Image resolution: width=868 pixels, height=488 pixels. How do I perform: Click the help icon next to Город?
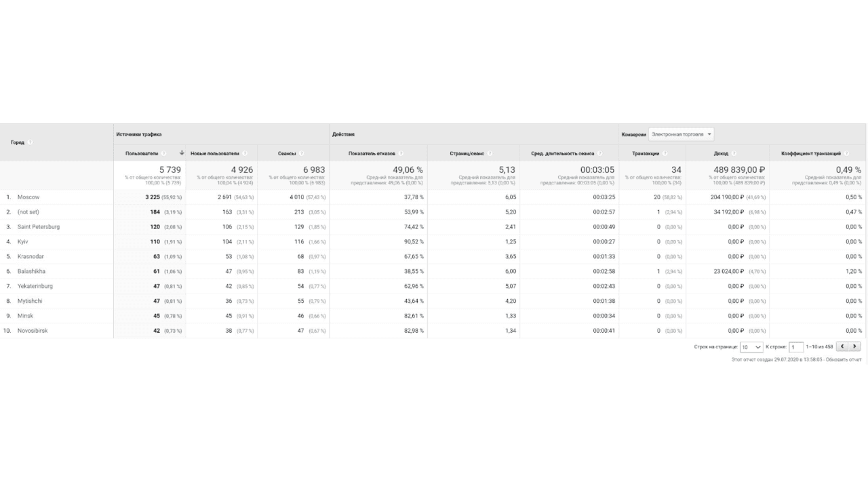pos(31,142)
